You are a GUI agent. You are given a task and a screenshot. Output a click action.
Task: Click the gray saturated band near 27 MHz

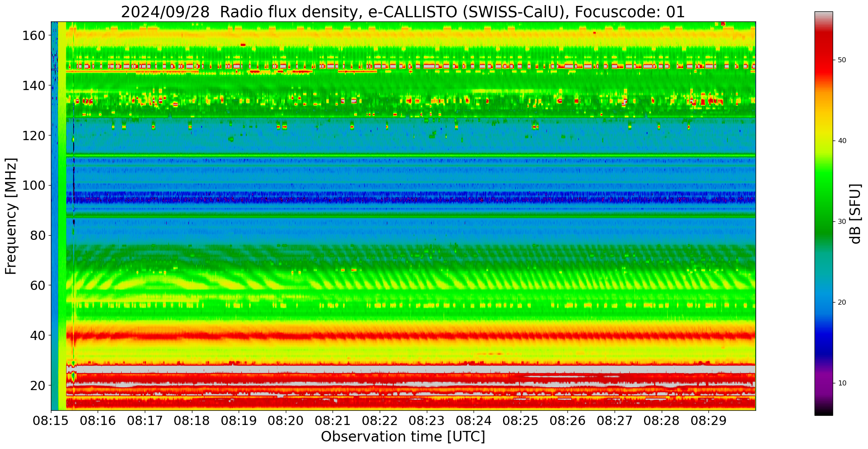pyautogui.click(x=410, y=369)
